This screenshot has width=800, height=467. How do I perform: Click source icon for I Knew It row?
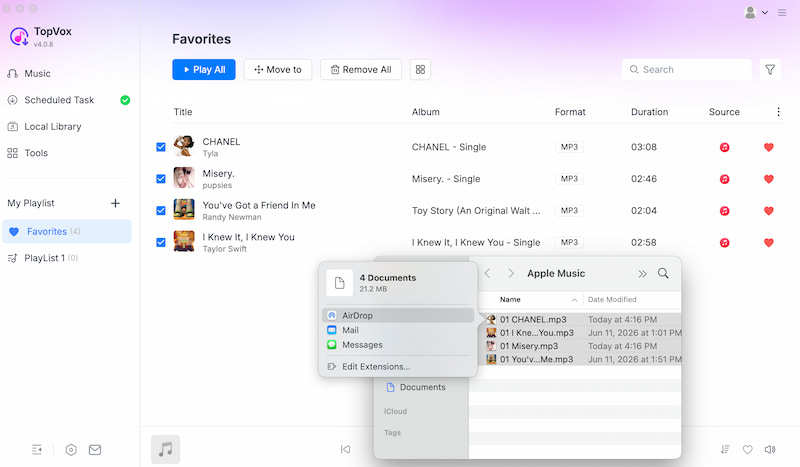click(724, 243)
